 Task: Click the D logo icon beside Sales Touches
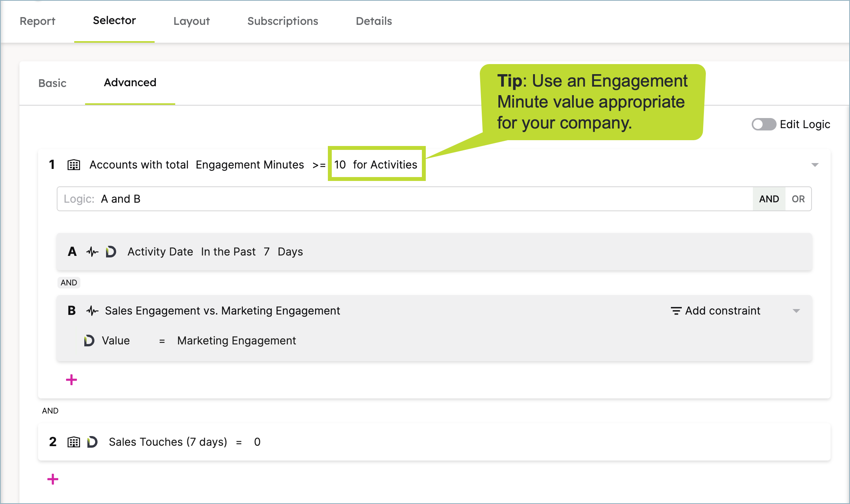coord(92,442)
